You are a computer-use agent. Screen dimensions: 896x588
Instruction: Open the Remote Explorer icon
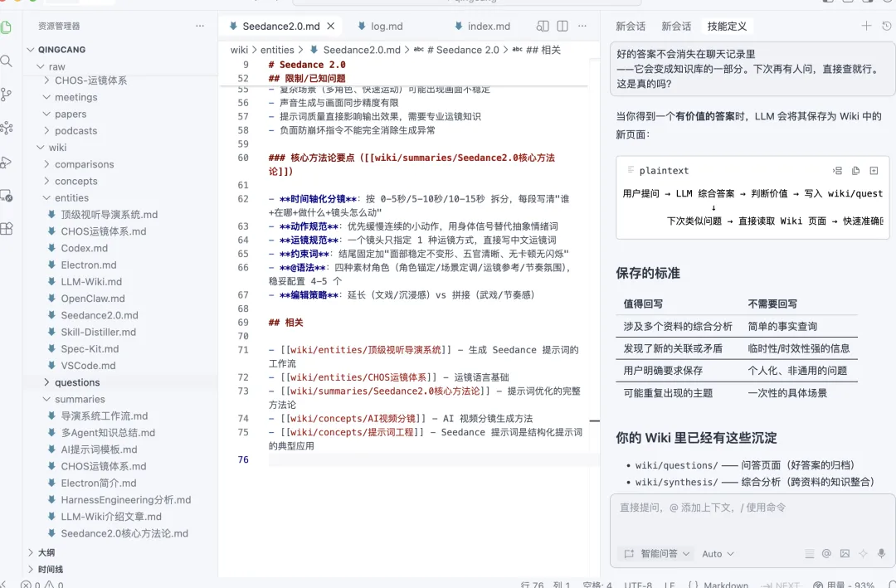click(7, 196)
